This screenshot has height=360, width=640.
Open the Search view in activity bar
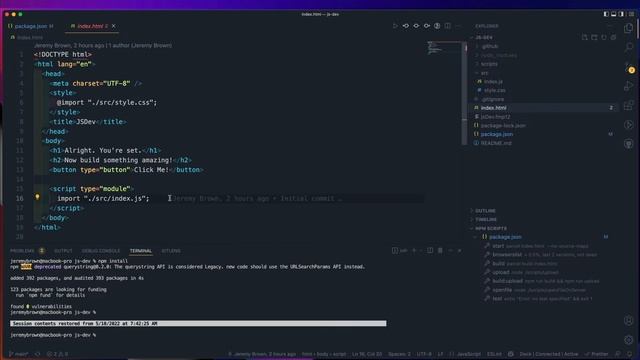(x=629, y=47)
